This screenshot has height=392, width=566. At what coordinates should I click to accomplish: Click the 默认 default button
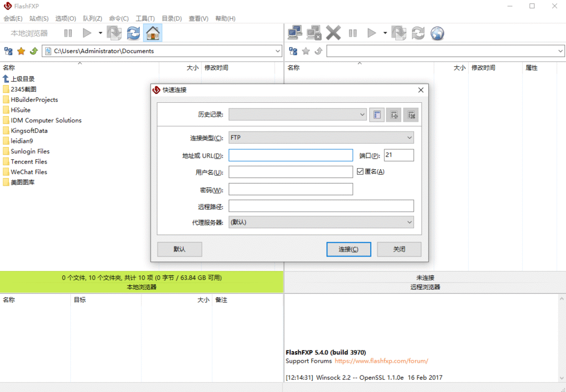(x=179, y=249)
